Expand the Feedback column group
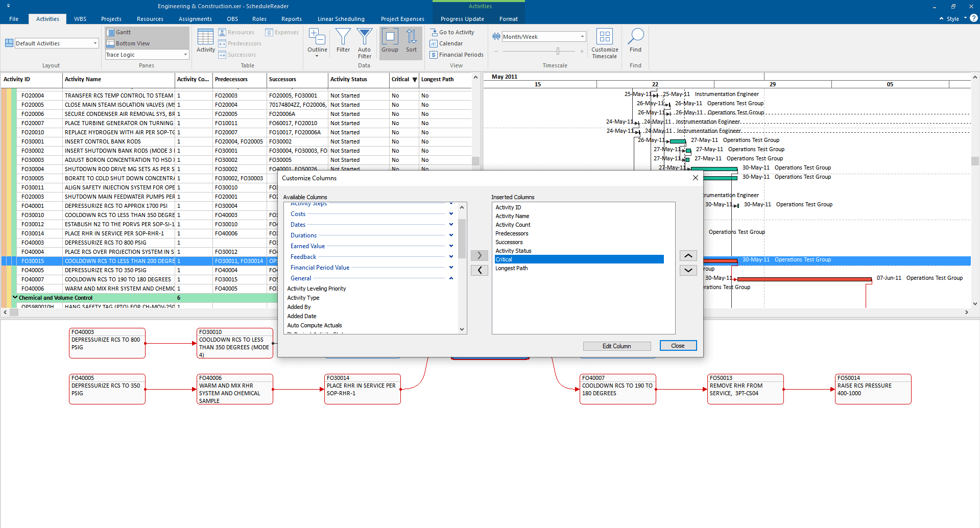This screenshot has width=980, height=528. (451, 257)
